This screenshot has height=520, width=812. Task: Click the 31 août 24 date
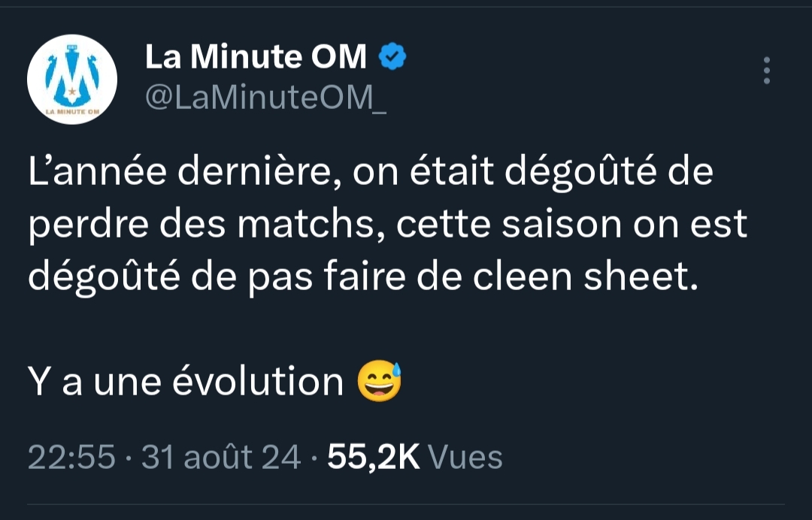click(x=221, y=456)
